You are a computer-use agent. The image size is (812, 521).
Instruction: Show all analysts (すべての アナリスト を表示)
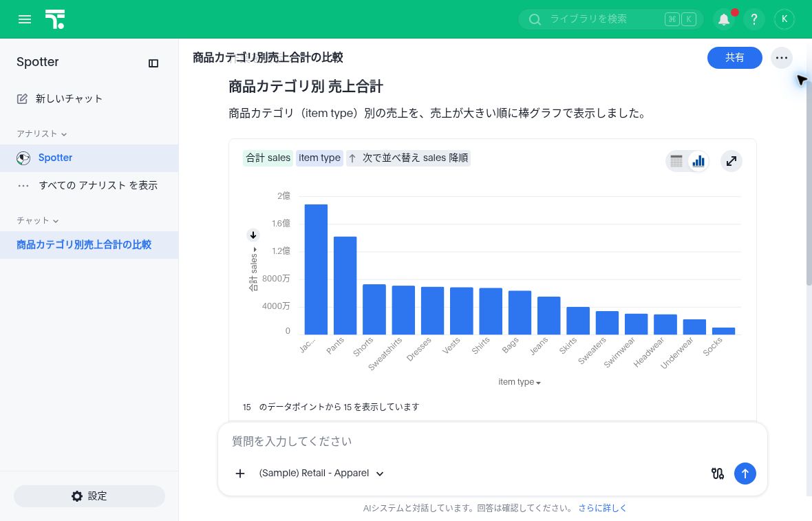[89, 185]
